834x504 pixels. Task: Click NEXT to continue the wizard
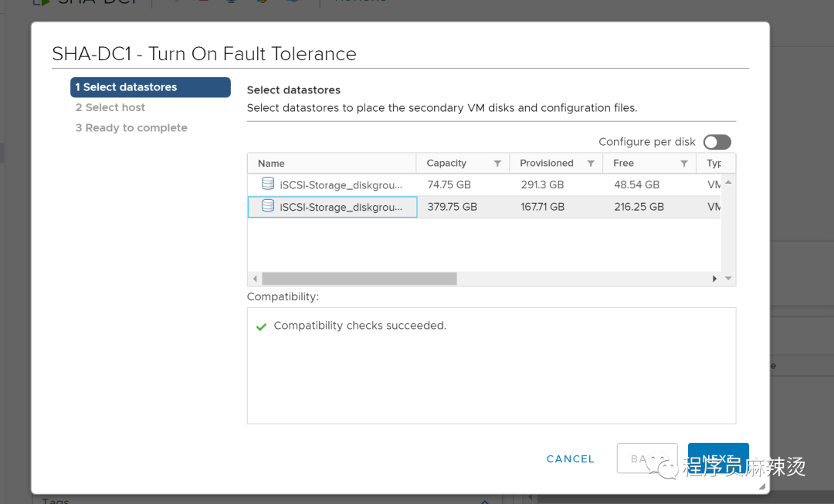718,458
